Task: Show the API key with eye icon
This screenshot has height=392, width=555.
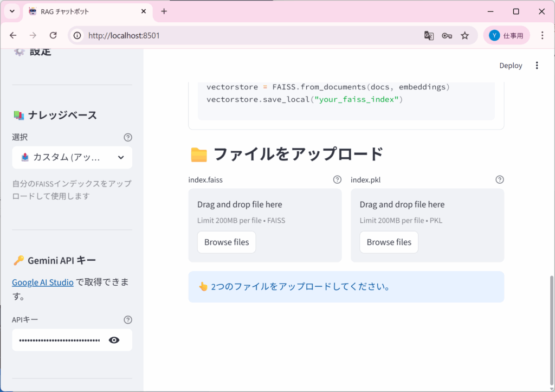Action: coord(114,340)
